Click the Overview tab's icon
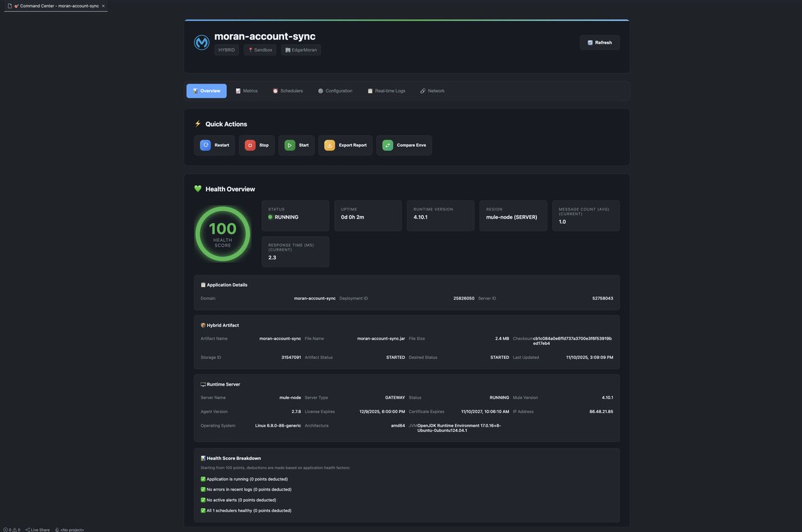This screenshot has height=532, width=802. (195, 91)
